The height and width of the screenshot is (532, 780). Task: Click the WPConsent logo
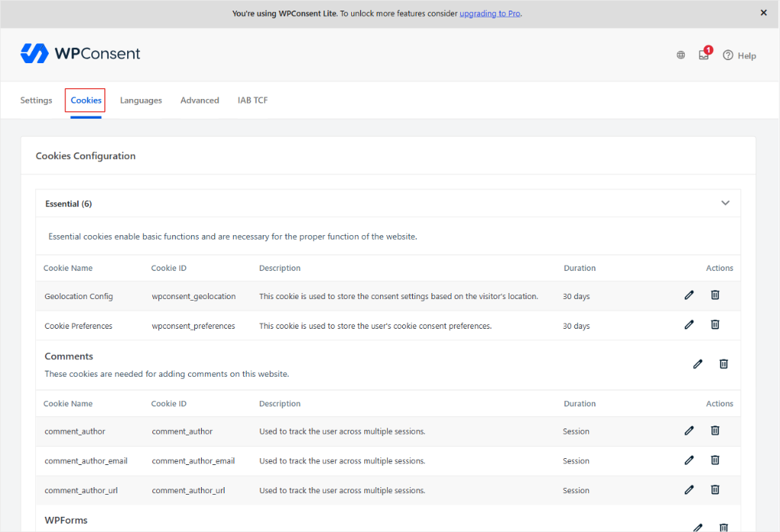click(80, 53)
